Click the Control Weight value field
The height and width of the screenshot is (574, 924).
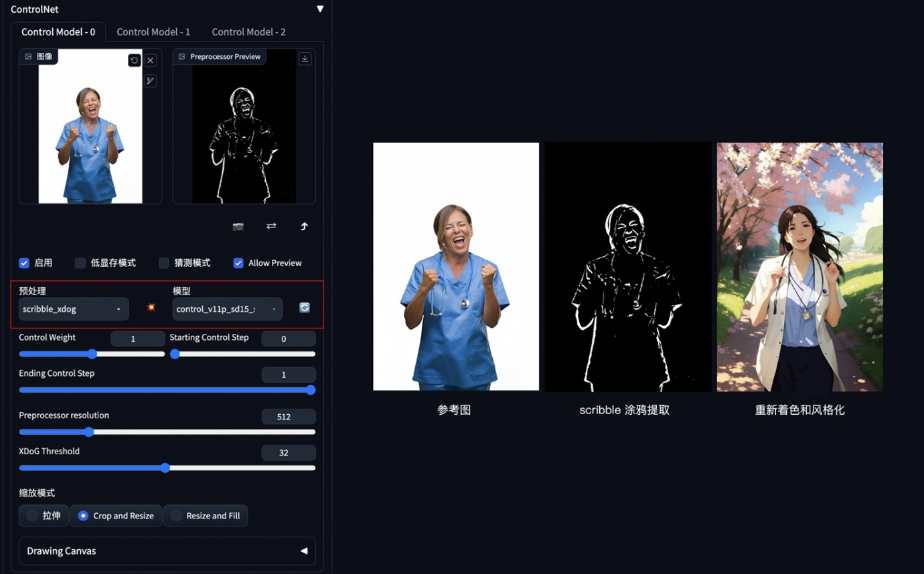[x=137, y=339]
